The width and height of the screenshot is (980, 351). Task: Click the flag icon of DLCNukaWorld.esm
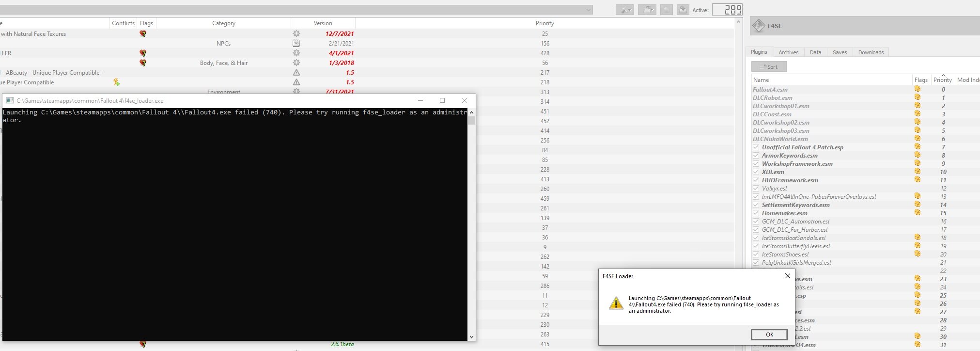pos(918,139)
